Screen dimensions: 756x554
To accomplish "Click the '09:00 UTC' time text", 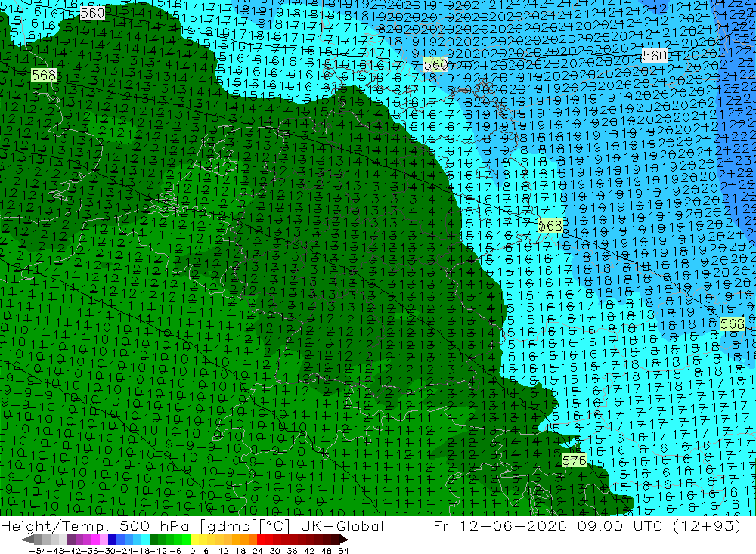I will click(618, 525).
